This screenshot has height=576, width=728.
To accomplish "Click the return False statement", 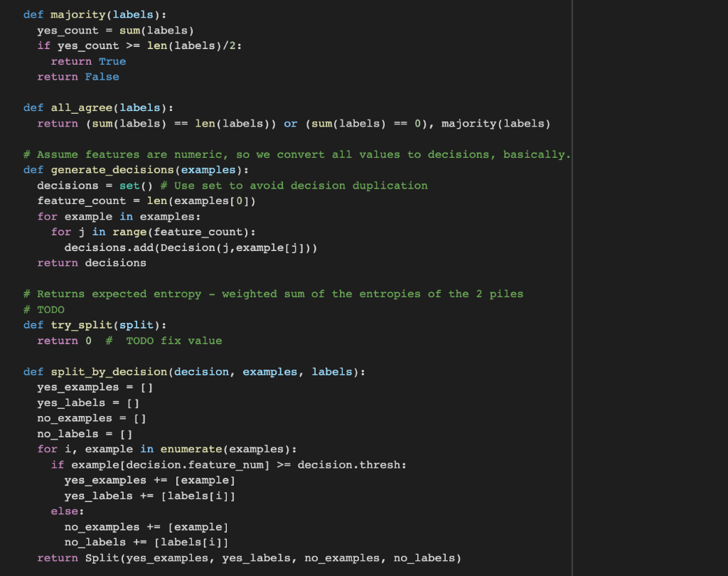I will click(x=77, y=77).
